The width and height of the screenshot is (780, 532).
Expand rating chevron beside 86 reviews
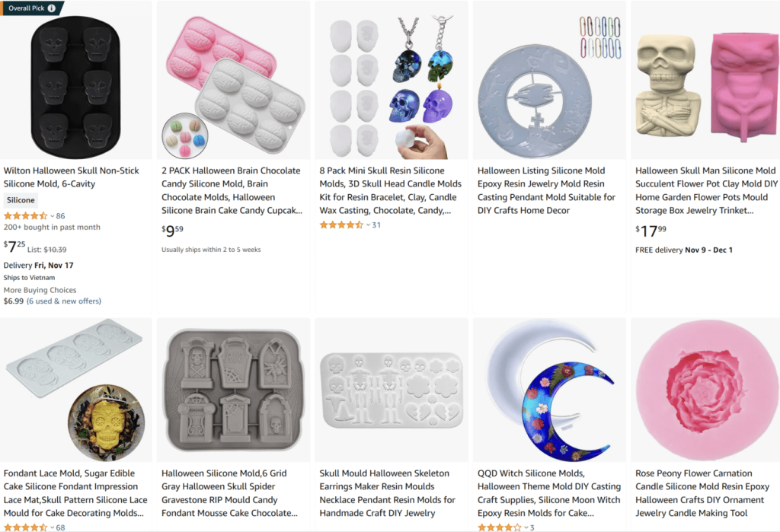[53, 216]
